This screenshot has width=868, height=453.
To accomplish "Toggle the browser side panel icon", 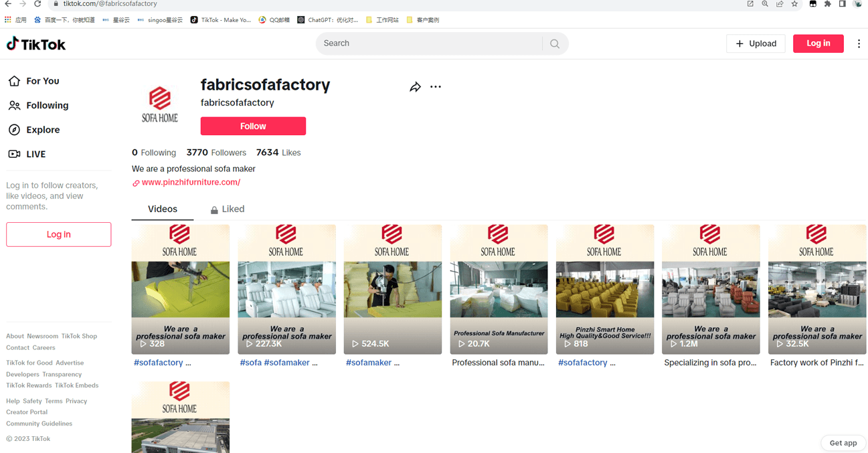I will point(843,4).
